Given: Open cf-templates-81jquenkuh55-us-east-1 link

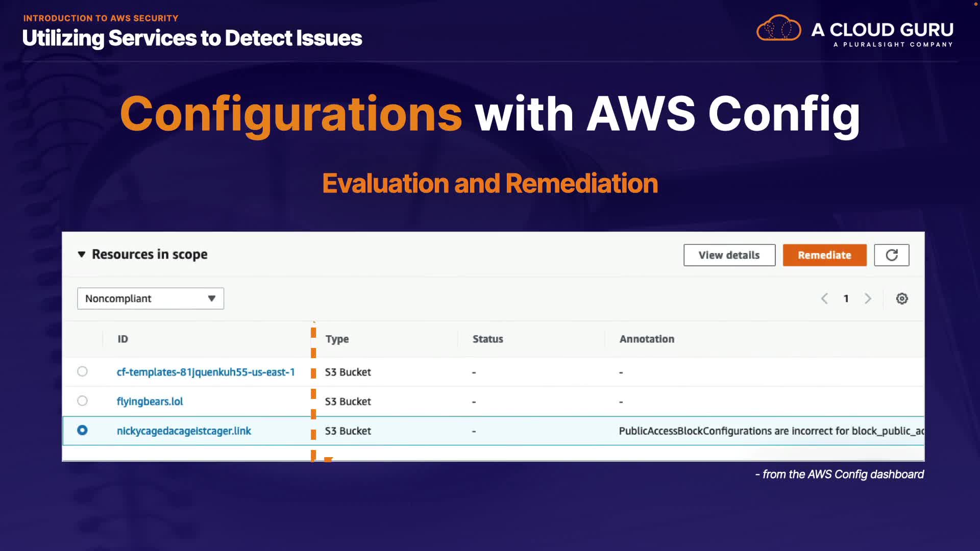Looking at the screenshot, I should pos(206,372).
